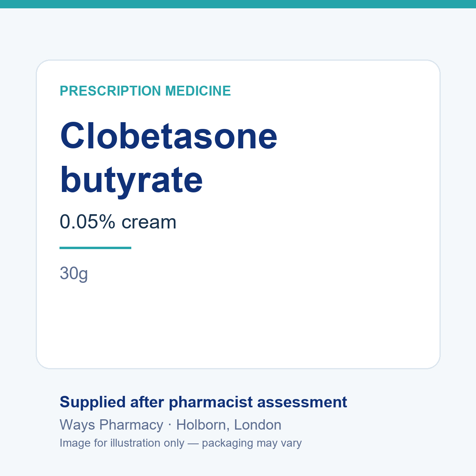Click Supplied after pharmacist assessment heading
Image resolution: width=476 pixels, height=476 pixels.
coord(203,402)
